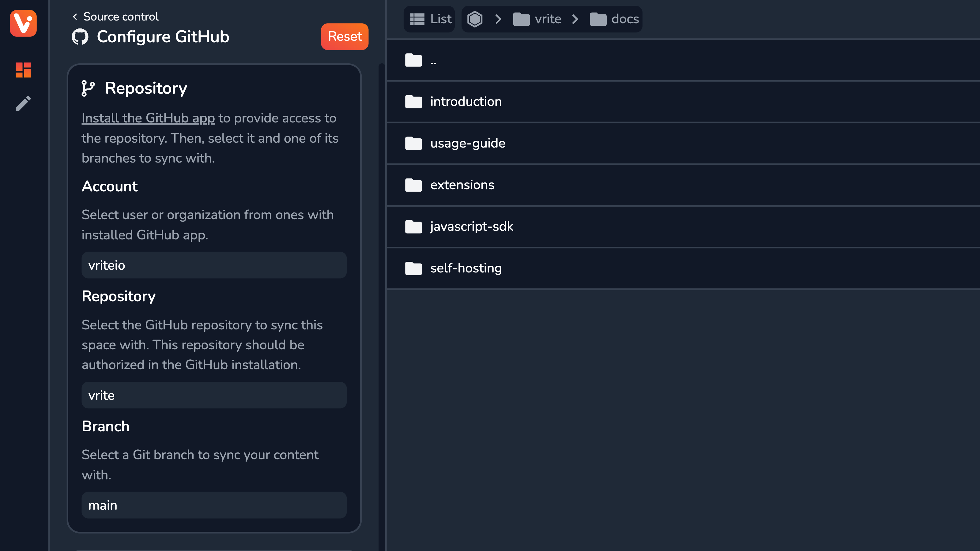
Task: Open the extensions folder
Action: tap(683, 185)
